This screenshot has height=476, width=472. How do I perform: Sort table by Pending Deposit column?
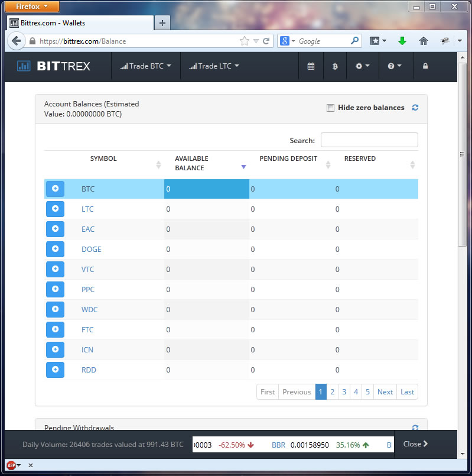(291, 163)
